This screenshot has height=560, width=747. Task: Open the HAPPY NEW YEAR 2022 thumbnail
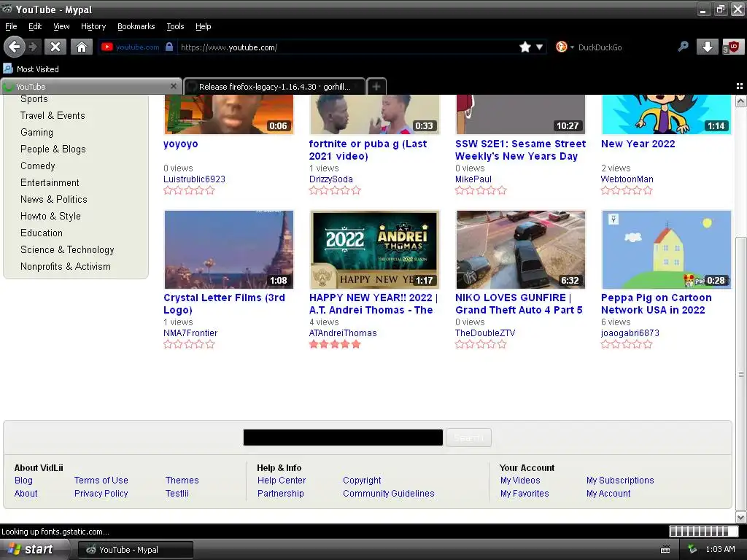374,249
